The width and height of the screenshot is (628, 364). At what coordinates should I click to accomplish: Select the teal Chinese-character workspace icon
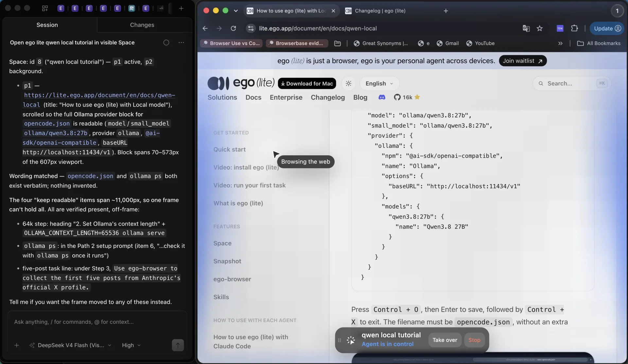131,9
